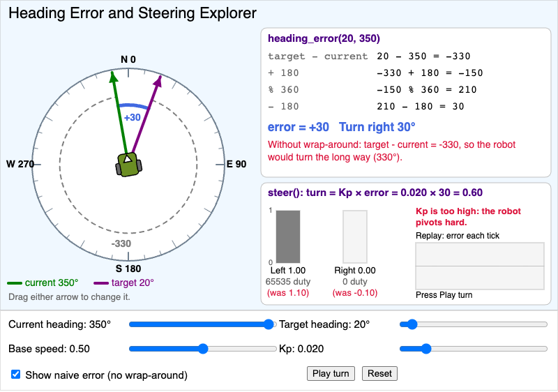Image resolution: width=558 pixels, height=392 pixels.
Task: Adjust the Current heading slider
Action: [202, 324]
